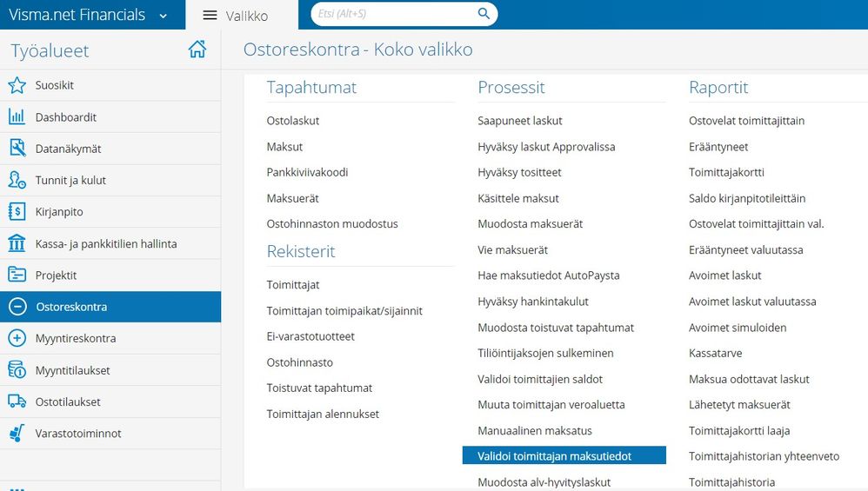Click the home icon beside Työalueet
Screen dimensions: 868x491
point(197,50)
